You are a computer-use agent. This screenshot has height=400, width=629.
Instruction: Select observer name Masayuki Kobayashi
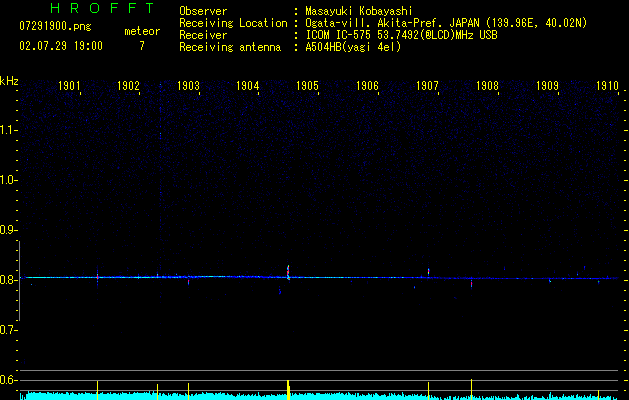click(359, 11)
